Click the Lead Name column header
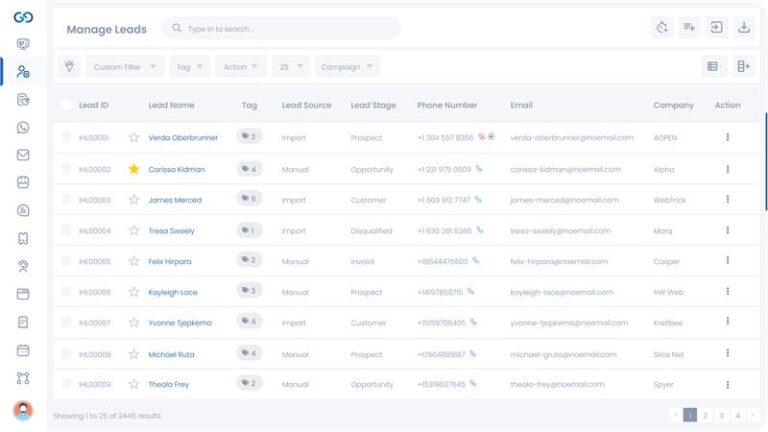The width and height of the screenshot is (768, 432). (x=171, y=105)
